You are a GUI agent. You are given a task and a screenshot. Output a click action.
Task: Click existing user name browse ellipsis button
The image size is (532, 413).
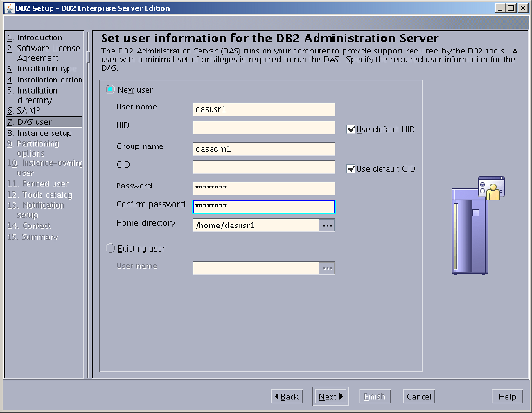(x=327, y=268)
